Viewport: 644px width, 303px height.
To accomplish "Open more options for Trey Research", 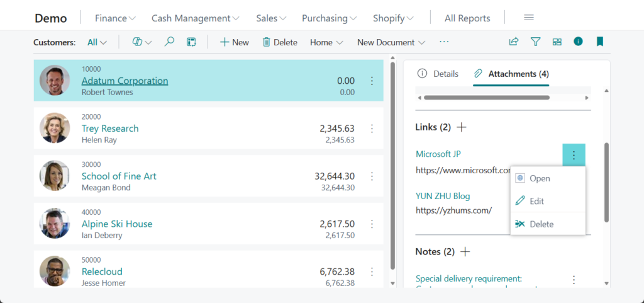I will pos(372,129).
